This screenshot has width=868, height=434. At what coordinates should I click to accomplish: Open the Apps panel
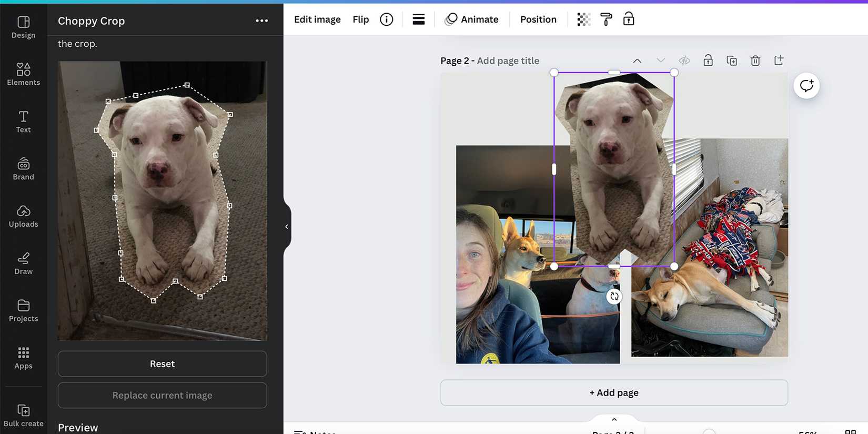23,358
